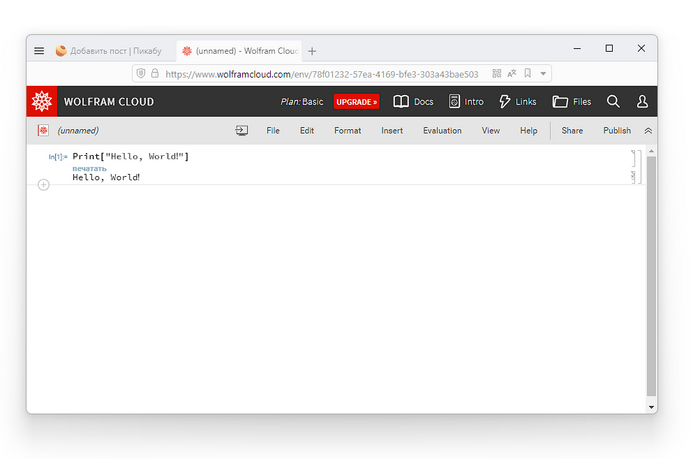Click the padlock site security icon
Viewport: 700px width, 459px height.
pyautogui.click(x=155, y=73)
